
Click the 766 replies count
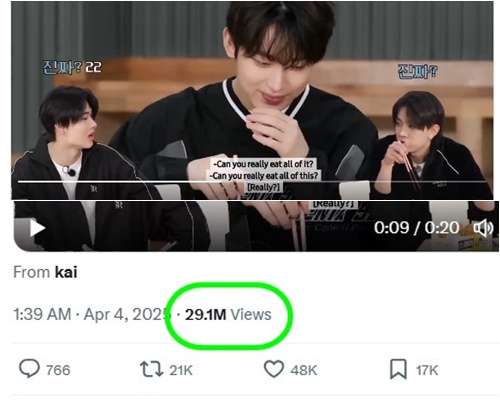[58, 370]
